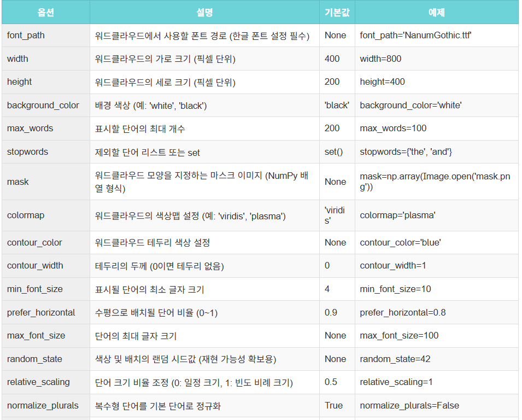The width and height of the screenshot is (522, 420).
Task: Click the 옵션 column header
Action: pos(46,13)
